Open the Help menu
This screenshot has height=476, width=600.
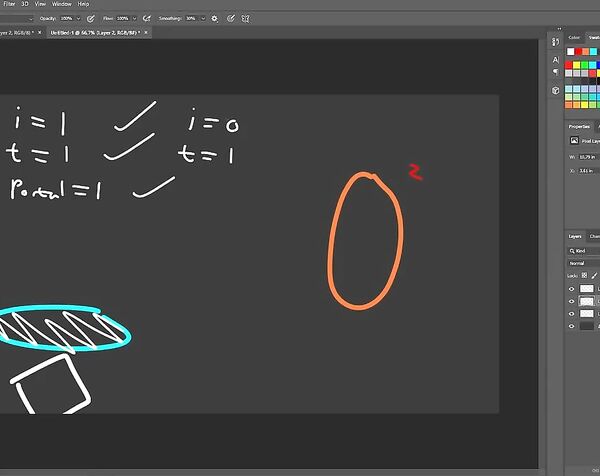pos(83,5)
